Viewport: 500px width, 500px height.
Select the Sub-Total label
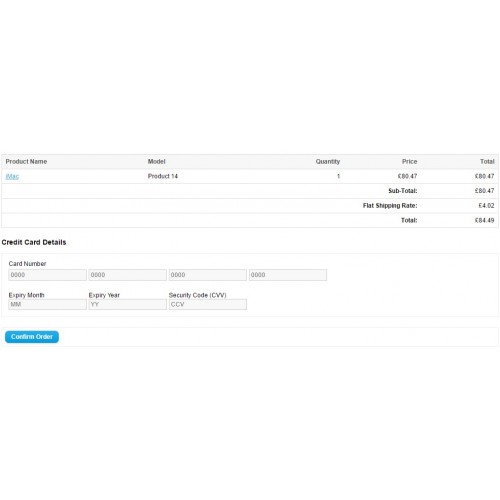403,191
